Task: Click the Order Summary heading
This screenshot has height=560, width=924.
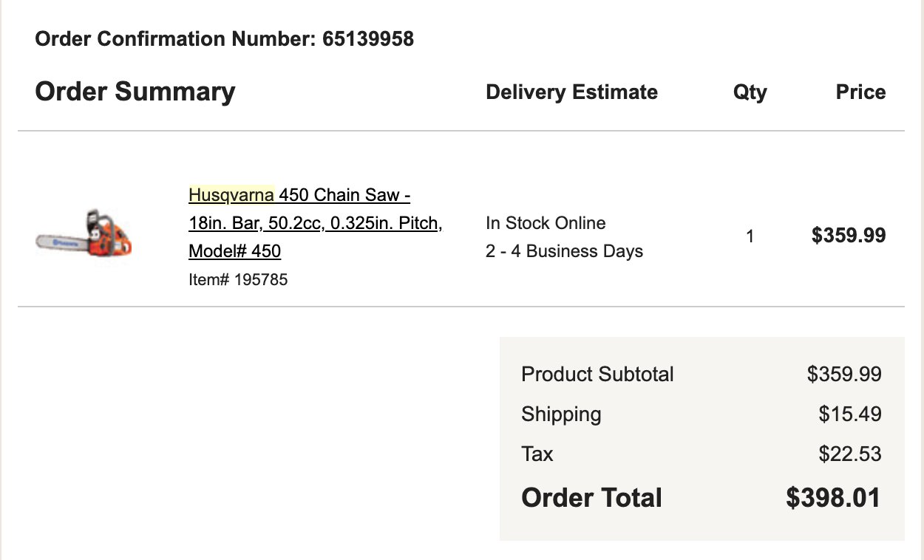Action: click(135, 92)
